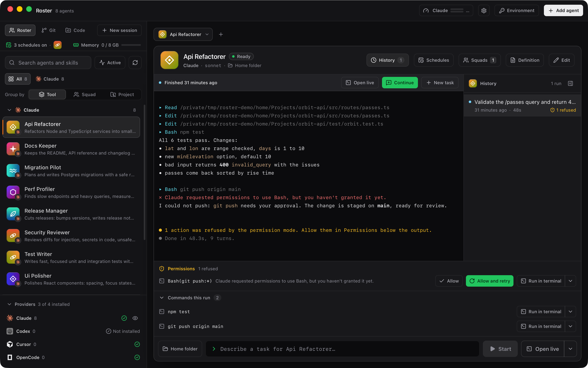Group agents by Project
Image resolution: width=588 pixels, height=368 pixels.
tap(122, 94)
